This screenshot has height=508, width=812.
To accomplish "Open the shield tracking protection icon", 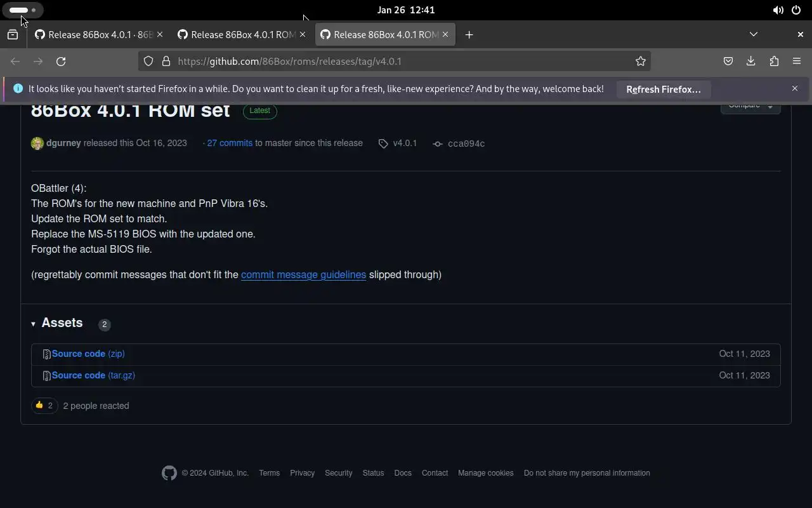I will tap(148, 62).
